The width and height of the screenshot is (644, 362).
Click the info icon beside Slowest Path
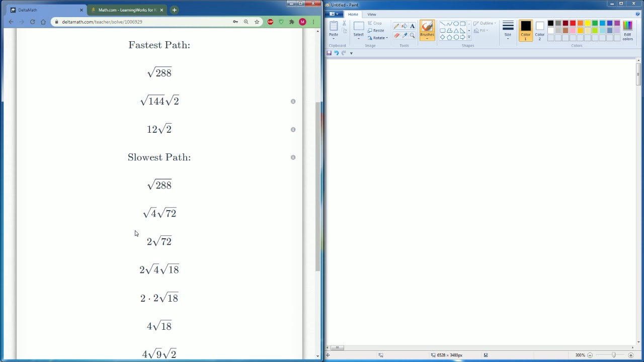pyautogui.click(x=293, y=157)
